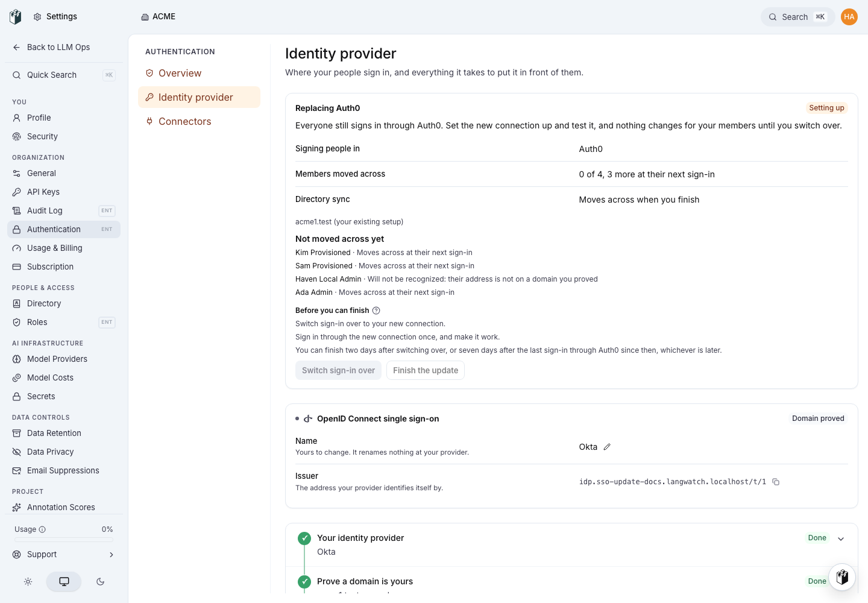Open General organization settings

pos(64,174)
